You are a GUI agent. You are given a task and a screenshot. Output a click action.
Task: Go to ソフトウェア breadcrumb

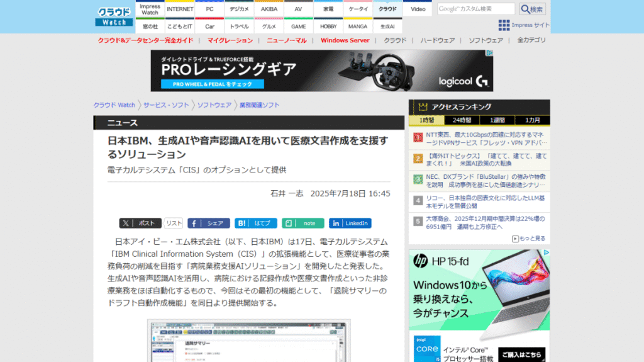pyautogui.click(x=214, y=105)
